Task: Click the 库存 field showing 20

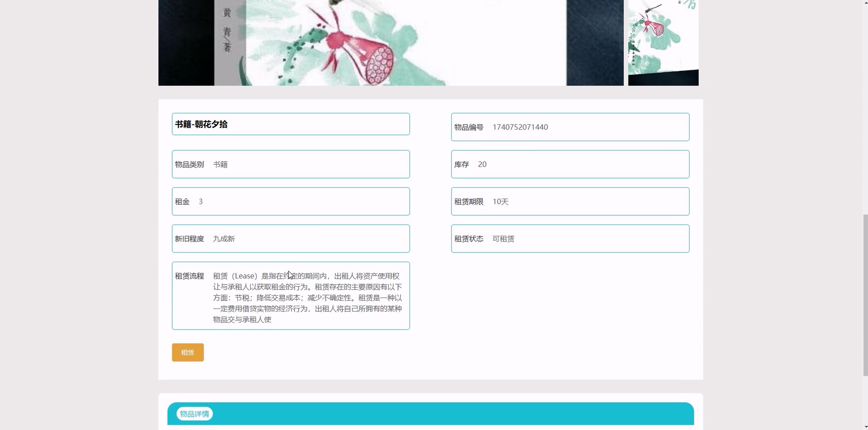Action: [482, 165]
